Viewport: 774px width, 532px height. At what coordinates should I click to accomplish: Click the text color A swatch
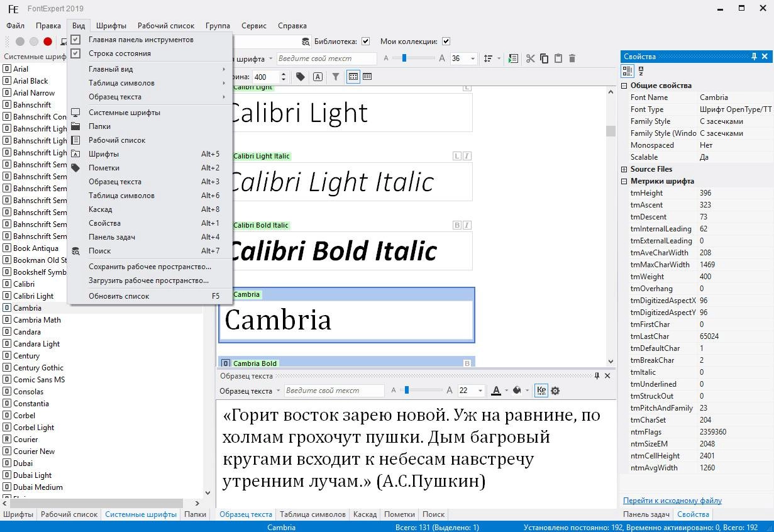[x=495, y=391]
